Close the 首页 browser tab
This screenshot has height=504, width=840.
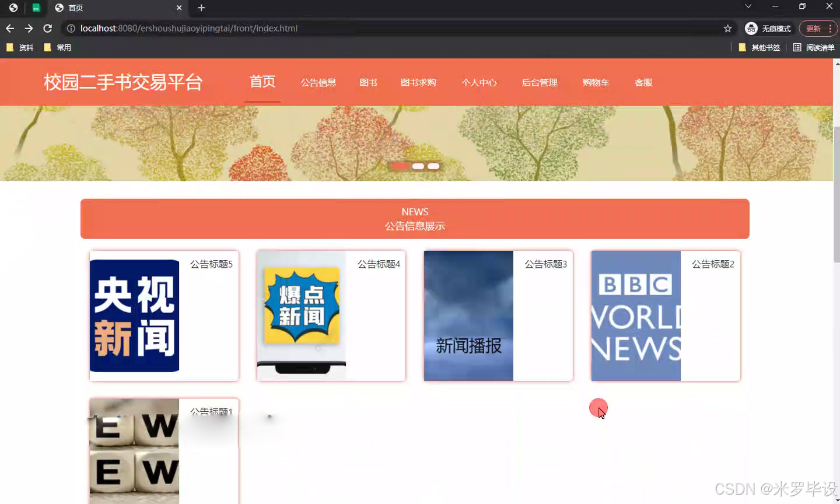179,8
